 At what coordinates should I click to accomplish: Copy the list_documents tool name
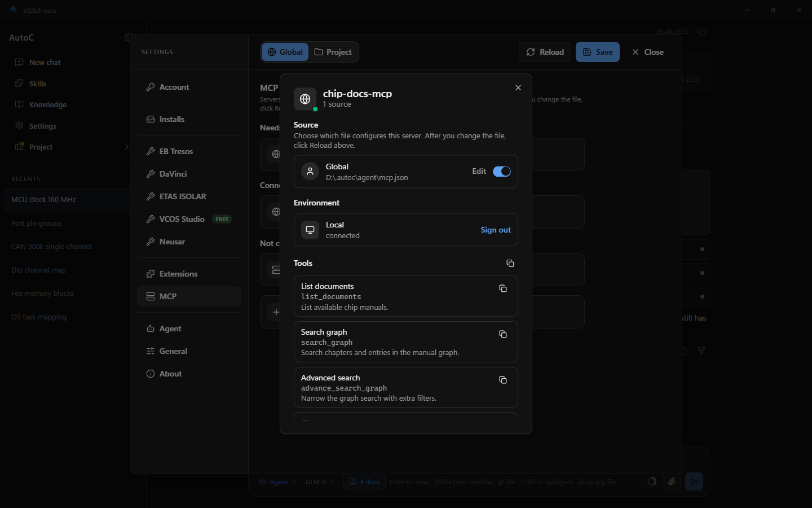click(x=503, y=289)
